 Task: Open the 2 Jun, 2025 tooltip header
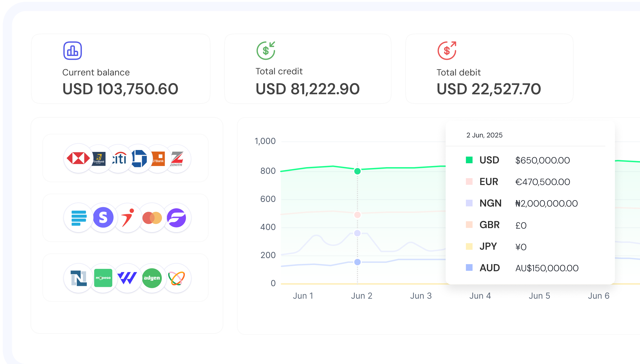485,135
